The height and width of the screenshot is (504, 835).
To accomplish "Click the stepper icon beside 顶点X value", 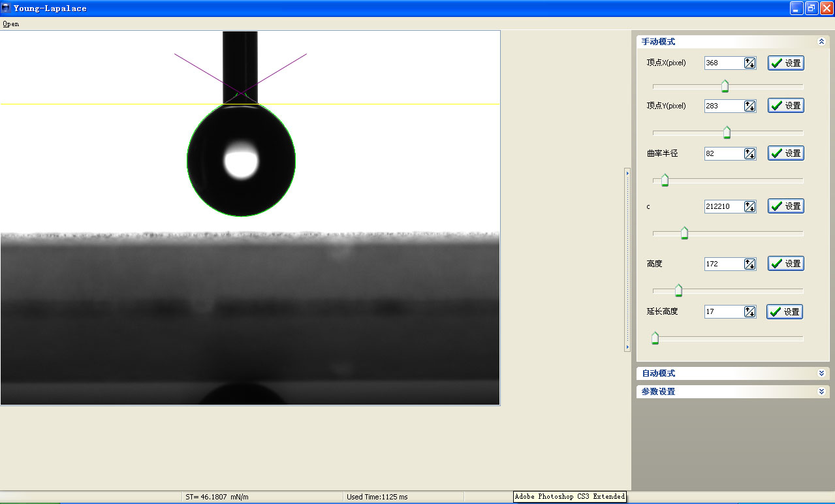I will pyautogui.click(x=749, y=63).
